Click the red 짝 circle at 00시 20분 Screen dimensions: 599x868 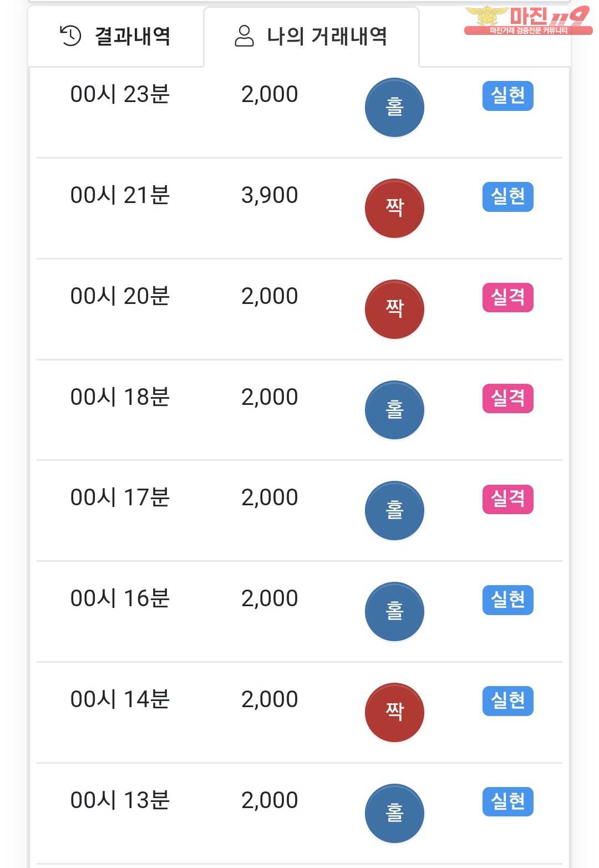point(394,309)
